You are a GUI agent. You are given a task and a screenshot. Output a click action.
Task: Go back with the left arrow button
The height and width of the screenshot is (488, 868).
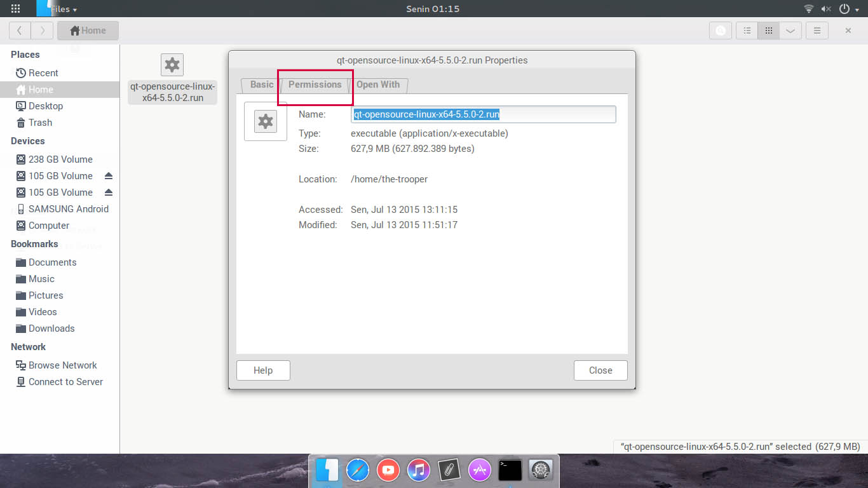click(20, 30)
